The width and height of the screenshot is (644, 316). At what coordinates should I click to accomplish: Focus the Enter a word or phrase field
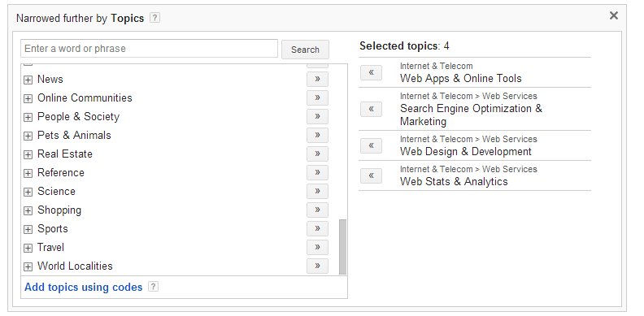(x=149, y=49)
